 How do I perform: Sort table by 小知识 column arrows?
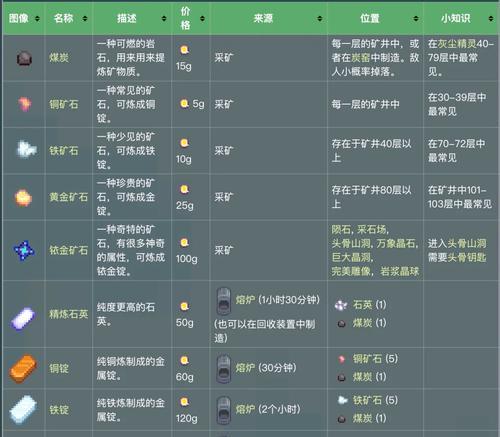point(491,19)
